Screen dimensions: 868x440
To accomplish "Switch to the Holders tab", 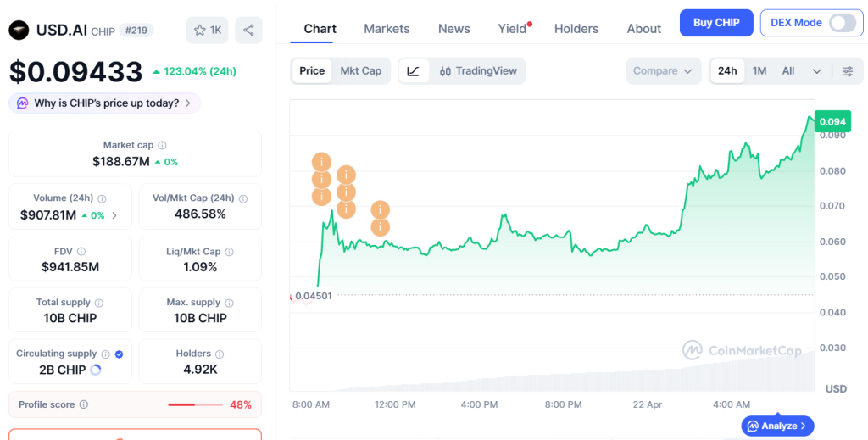I will pyautogui.click(x=576, y=29).
